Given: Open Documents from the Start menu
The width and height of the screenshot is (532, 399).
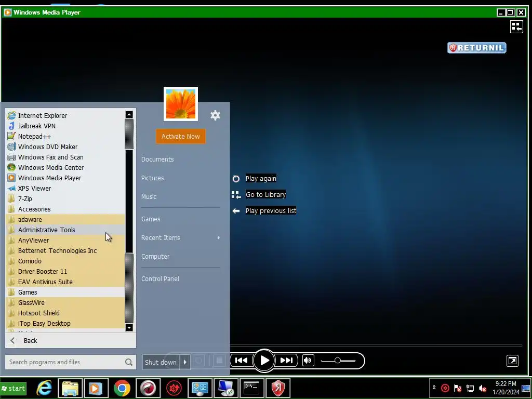Looking at the screenshot, I should click(157, 159).
